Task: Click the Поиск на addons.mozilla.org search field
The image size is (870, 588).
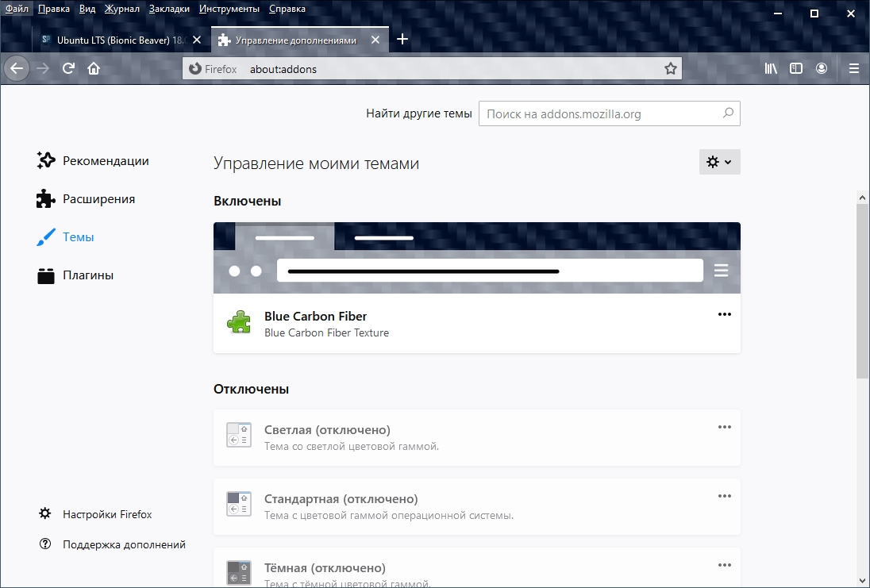Action: pyautogui.click(x=609, y=113)
